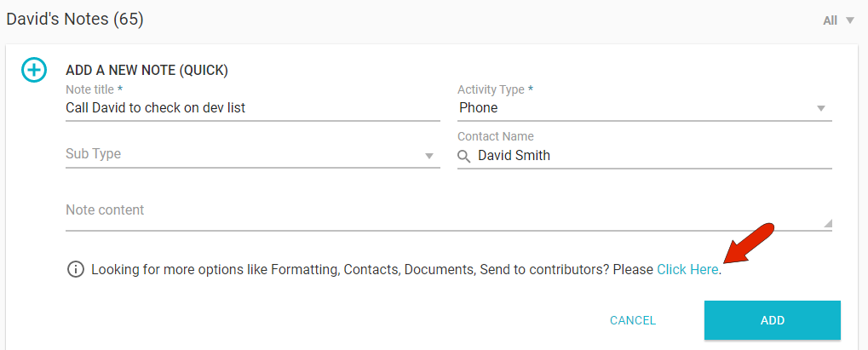The width and height of the screenshot is (868, 350).
Task: Click the 'All' filter label
Action: pos(830,20)
